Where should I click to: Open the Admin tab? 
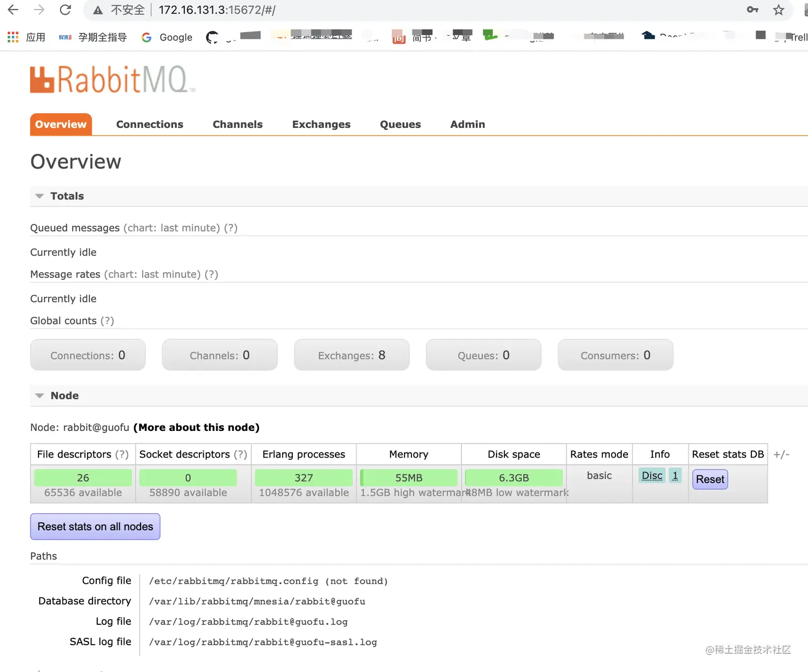point(468,124)
